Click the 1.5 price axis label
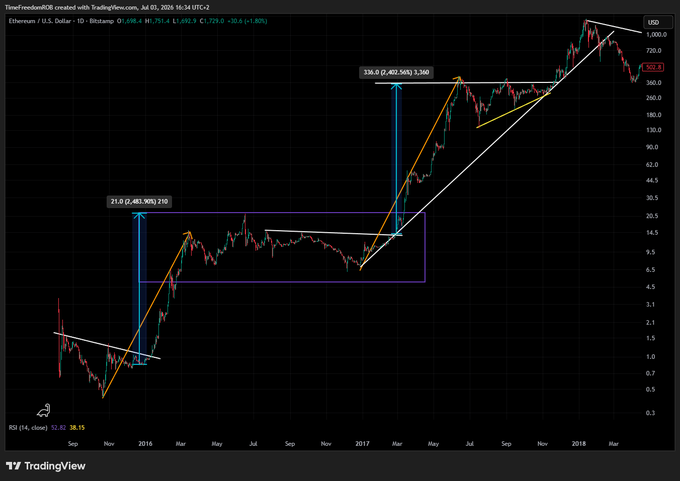 click(x=651, y=338)
